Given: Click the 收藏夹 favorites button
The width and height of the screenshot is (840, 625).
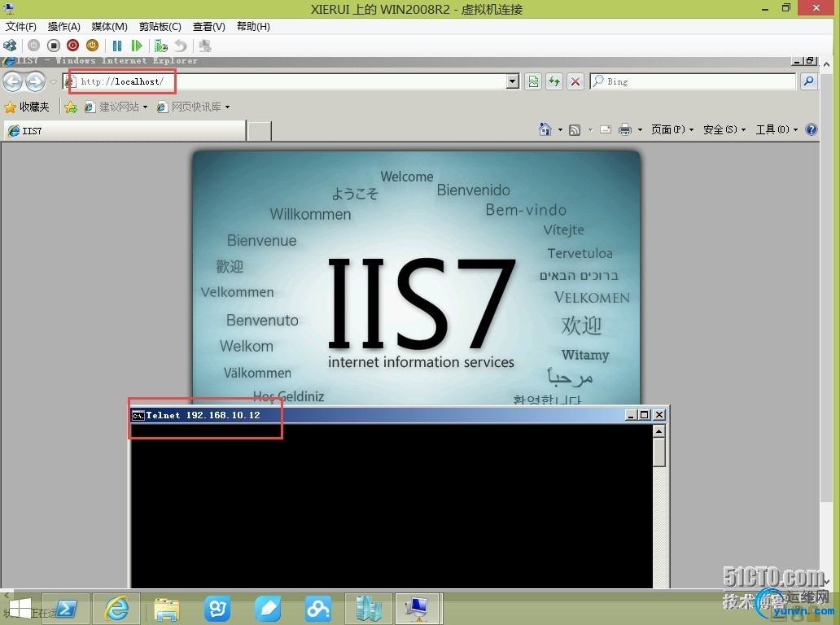Looking at the screenshot, I should (27, 107).
